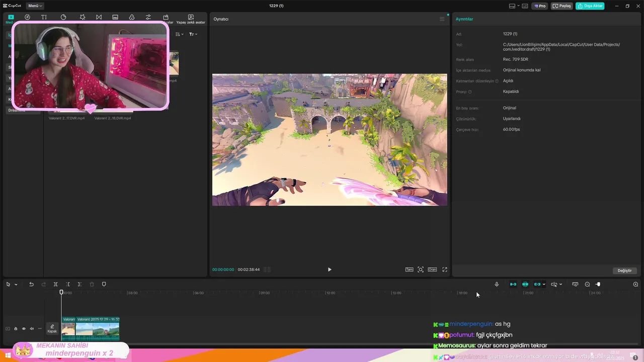Click the Undo arrow in timeline toolbar

[x=31, y=284]
